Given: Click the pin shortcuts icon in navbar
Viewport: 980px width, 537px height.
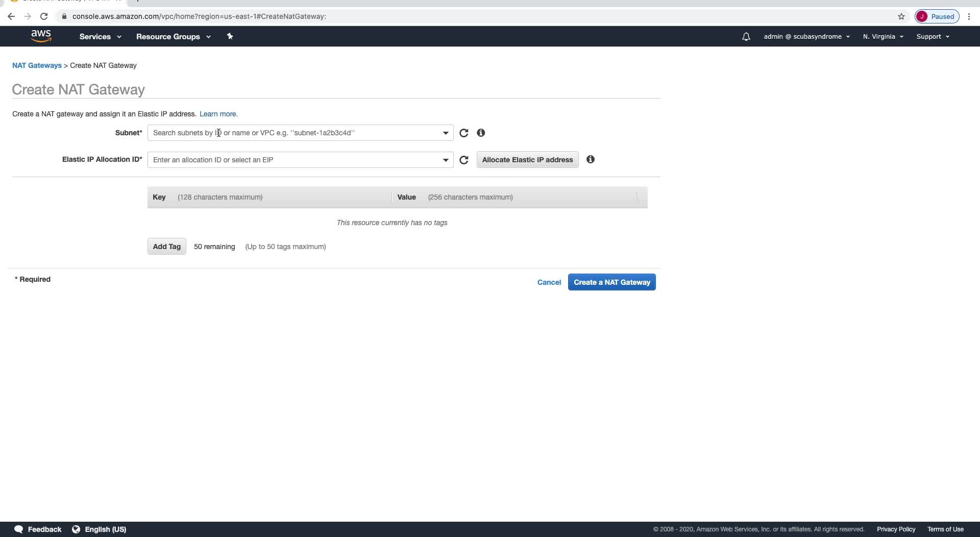Looking at the screenshot, I should tap(230, 36).
